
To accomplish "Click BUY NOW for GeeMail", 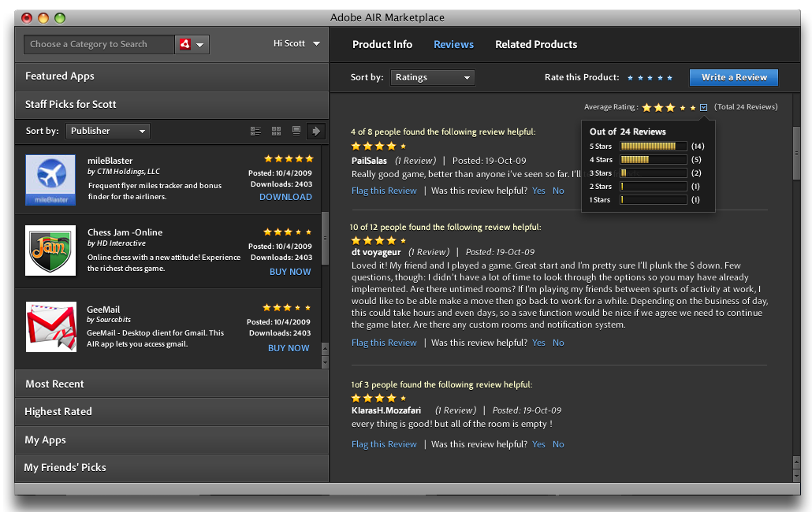I will pyautogui.click(x=289, y=349).
